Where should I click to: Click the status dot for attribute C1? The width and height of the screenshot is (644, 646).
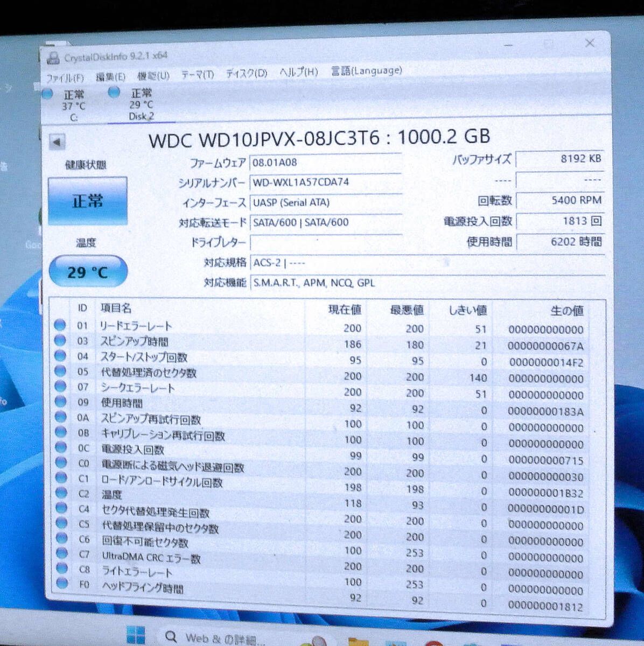(61, 478)
